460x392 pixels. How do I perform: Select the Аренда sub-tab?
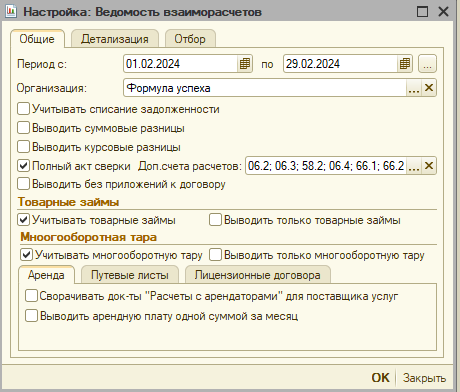click(46, 275)
